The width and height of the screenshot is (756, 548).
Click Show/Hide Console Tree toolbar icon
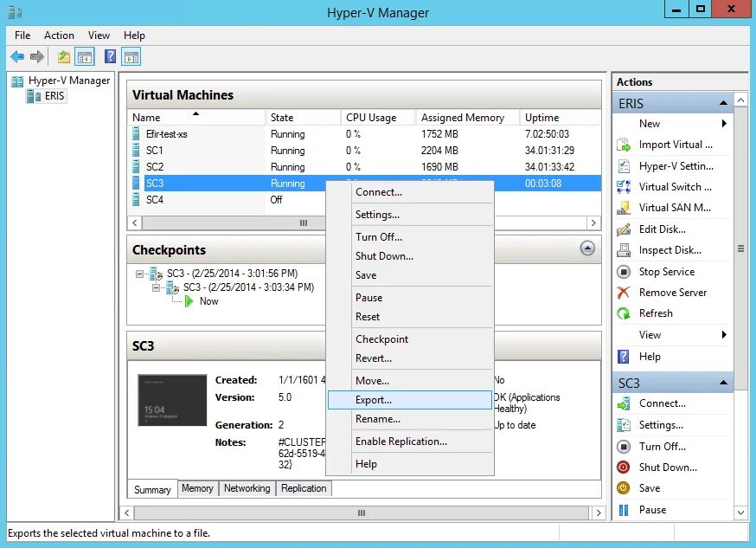[x=85, y=57]
